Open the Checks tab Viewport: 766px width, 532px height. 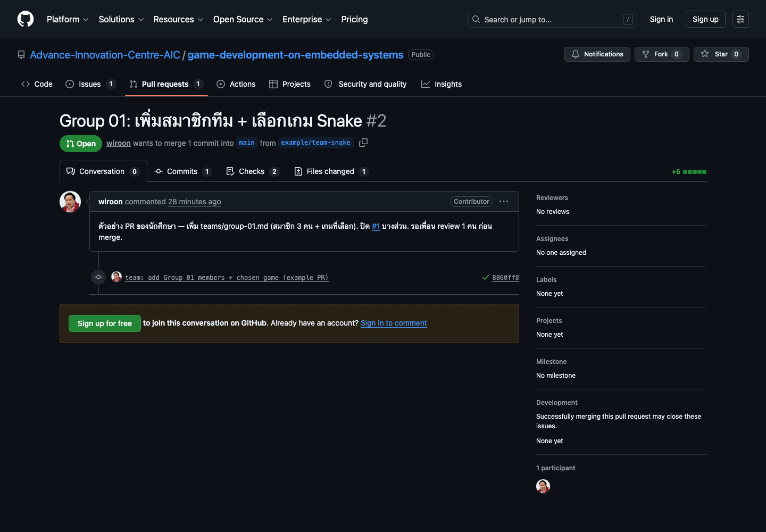(253, 171)
